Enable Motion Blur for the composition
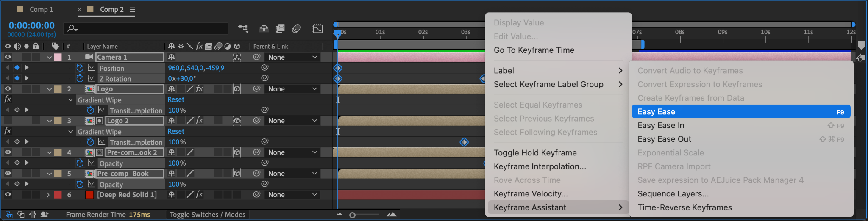 click(x=296, y=28)
